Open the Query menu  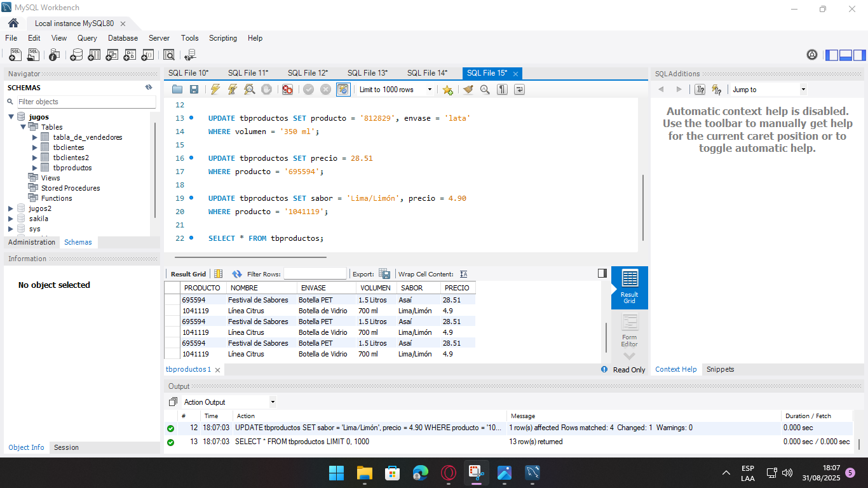click(x=87, y=38)
